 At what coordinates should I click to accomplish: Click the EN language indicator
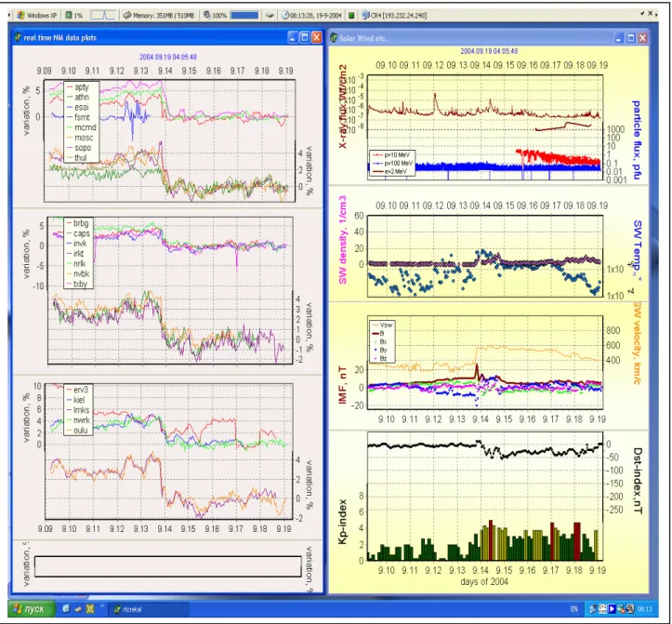tap(573, 609)
